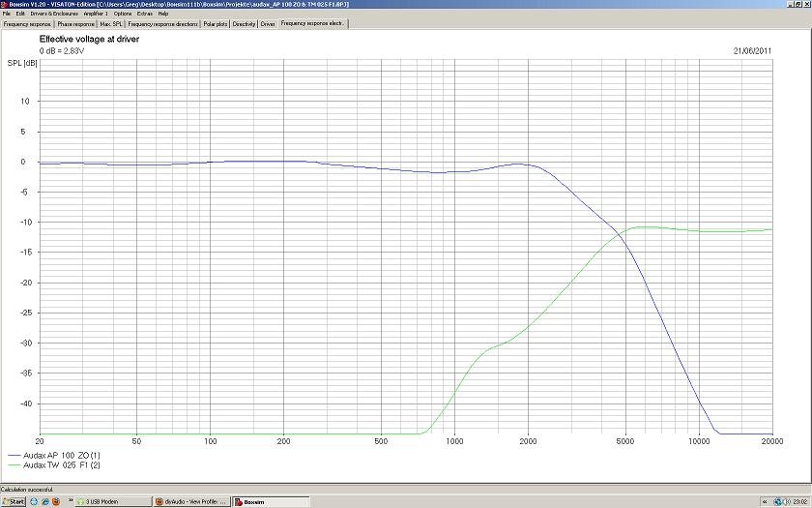The height and width of the screenshot is (508, 812).
Task: Open the Options menu
Action: coord(123,14)
